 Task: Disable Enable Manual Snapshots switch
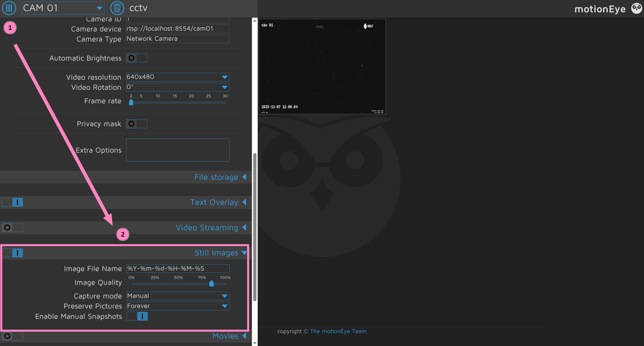(x=137, y=316)
